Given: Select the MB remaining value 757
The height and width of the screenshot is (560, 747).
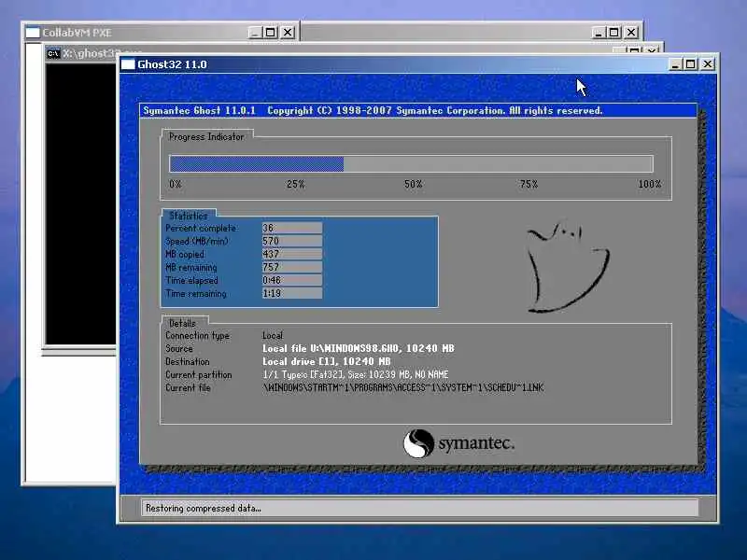Looking at the screenshot, I should point(292,267).
